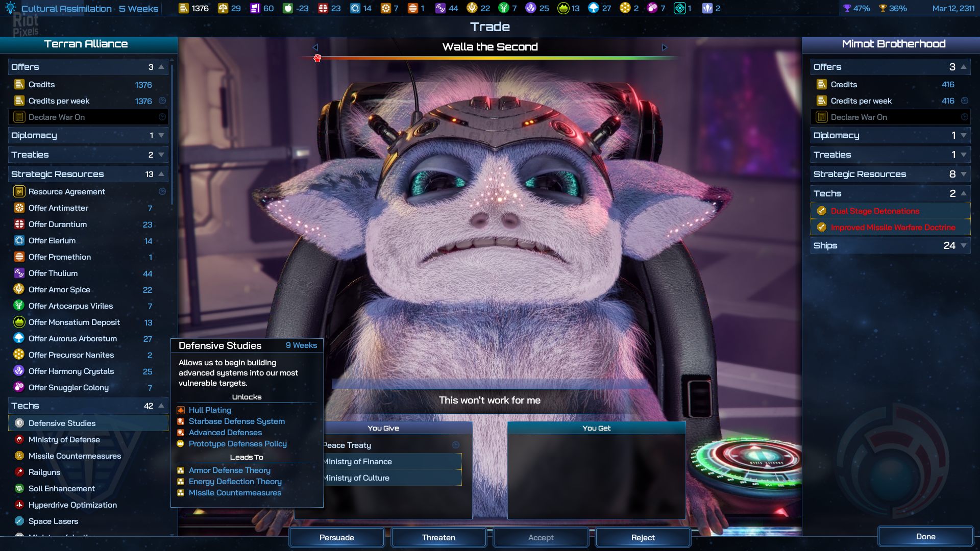This screenshot has height=551, width=980.
Task: Click the Offer Thulium resource icon
Action: coord(19,273)
